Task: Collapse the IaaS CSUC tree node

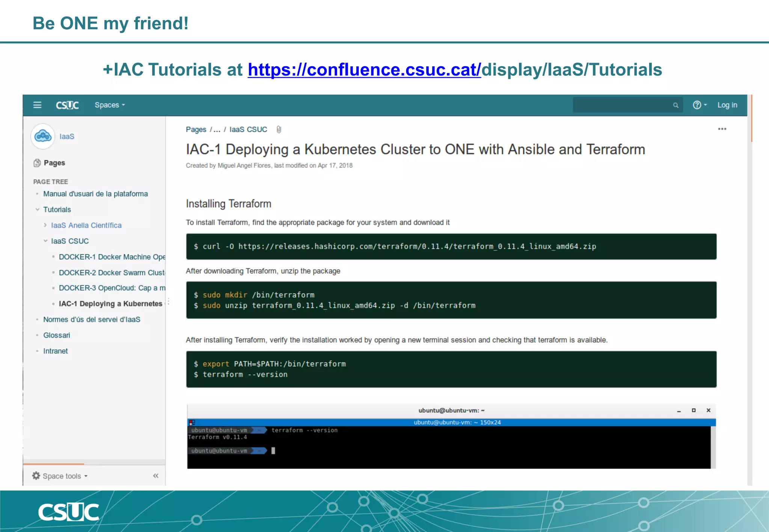Action: [x=45, y=241]
